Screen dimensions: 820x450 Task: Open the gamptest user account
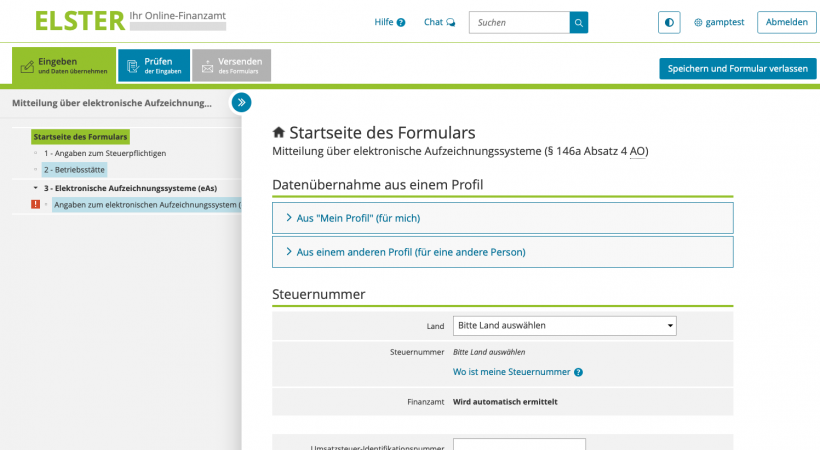(719, 22)
